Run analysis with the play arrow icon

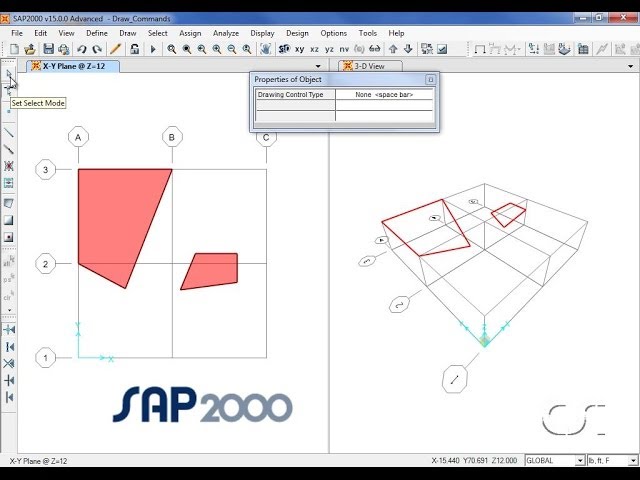point(153,49)
